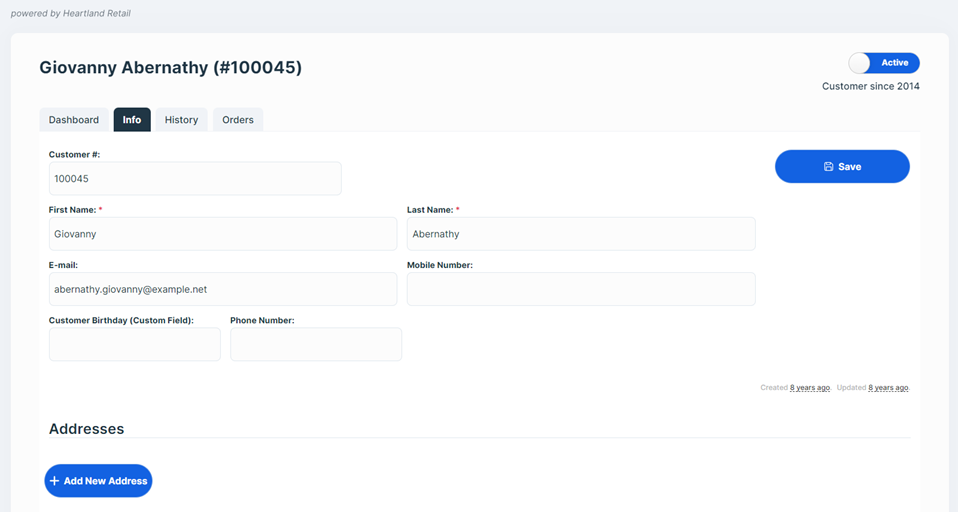Focus the First Name field
The width and height of the screenshot is (958, 512).
click(222, 234)
